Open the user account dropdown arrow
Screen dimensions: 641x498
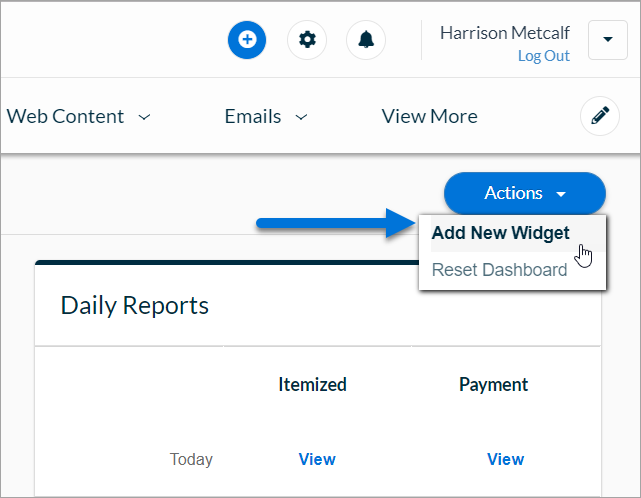pos(608,40)
